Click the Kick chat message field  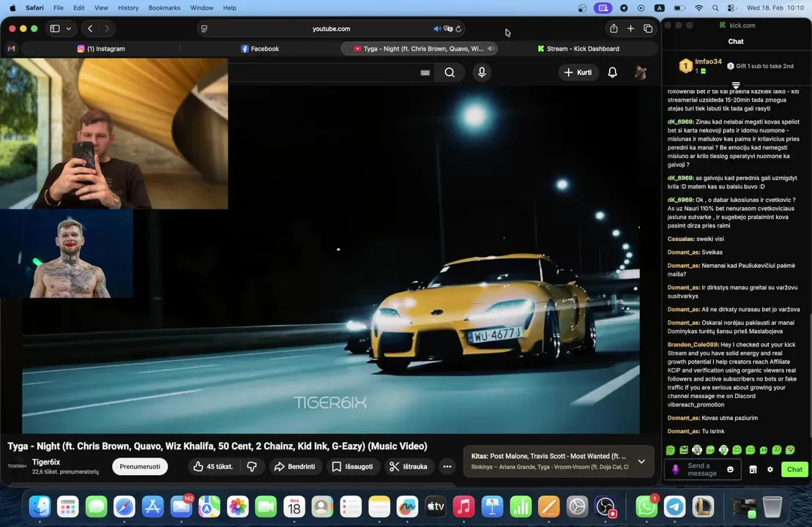pyautogui.click(x=702, y=469)
